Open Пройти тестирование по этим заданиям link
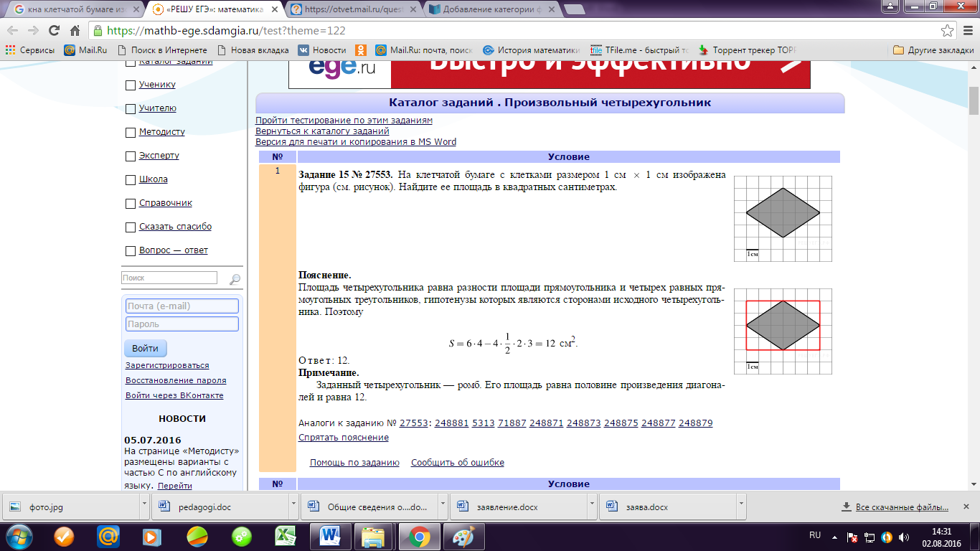Viewport: 980px width, 551px height. tap(344, 121)
